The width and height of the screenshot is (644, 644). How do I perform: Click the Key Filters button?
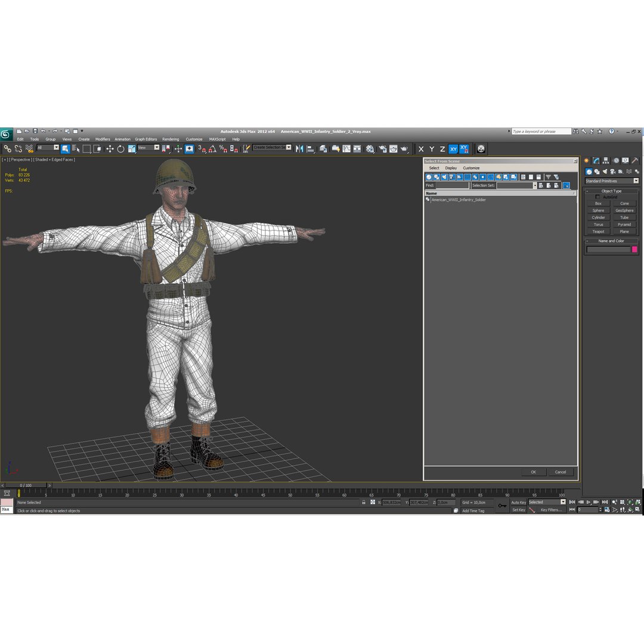(551, 510)
